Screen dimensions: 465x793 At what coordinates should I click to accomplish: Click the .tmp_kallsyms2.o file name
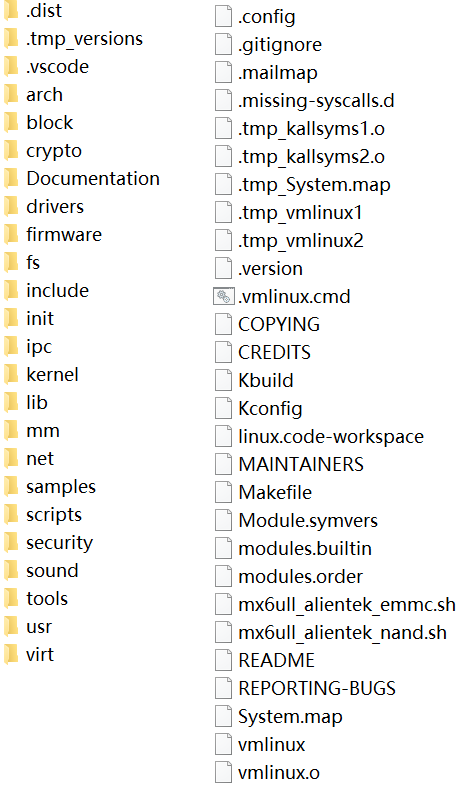tap(312, 157)
